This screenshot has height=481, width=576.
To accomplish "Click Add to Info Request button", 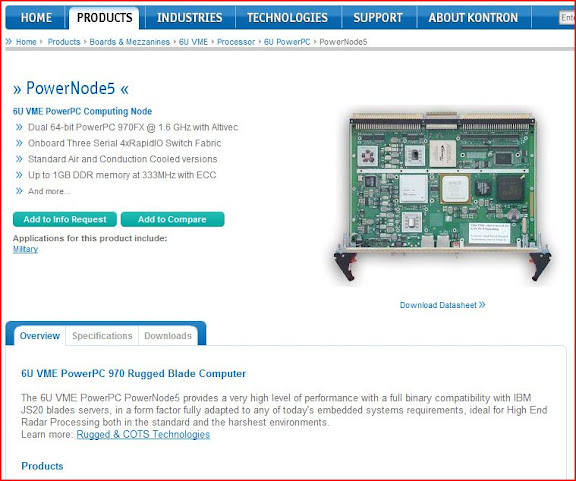I will point(65,219).
